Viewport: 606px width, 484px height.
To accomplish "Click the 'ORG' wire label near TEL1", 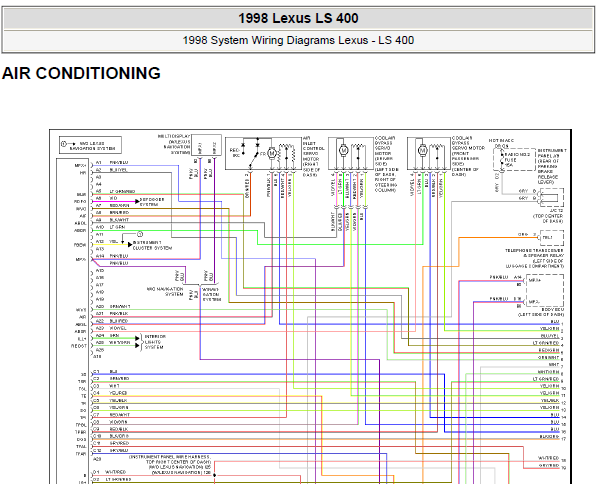I will (x=523, y=235).
